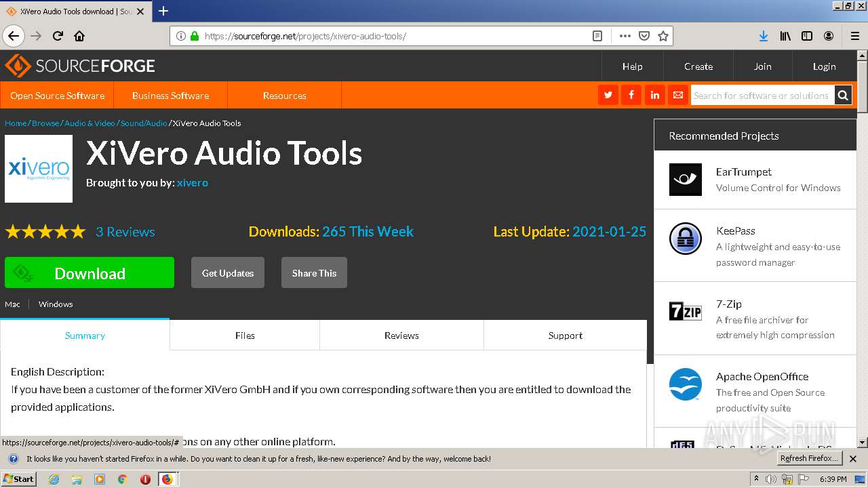Click the search magnifier button
Viewport: 868px width, 488px height.
point(843,96)
